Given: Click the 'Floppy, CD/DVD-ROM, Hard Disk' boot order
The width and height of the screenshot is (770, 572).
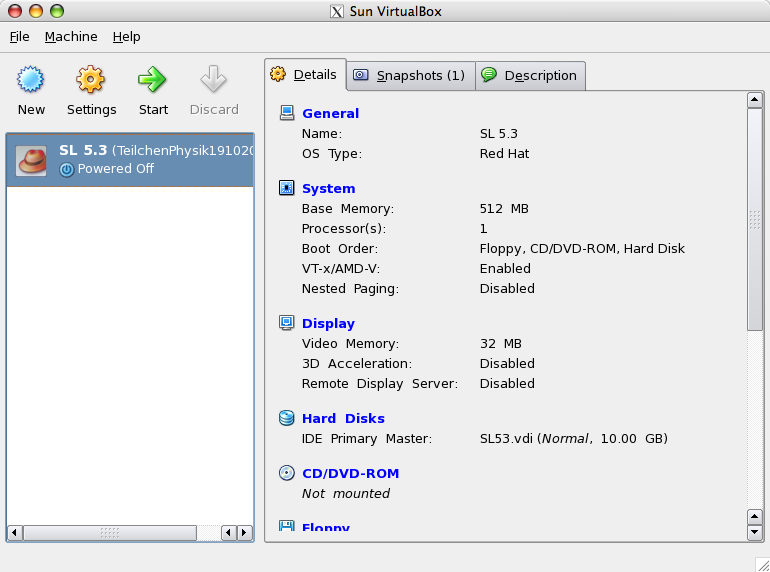Looking at the screenshot, I should [x=582, y=249].
